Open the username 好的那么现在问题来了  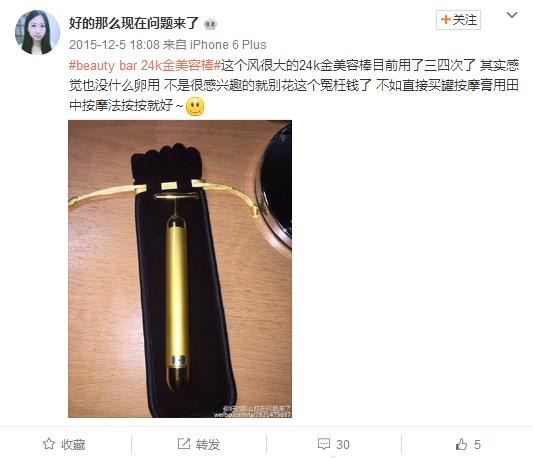(x=134, y=23)
